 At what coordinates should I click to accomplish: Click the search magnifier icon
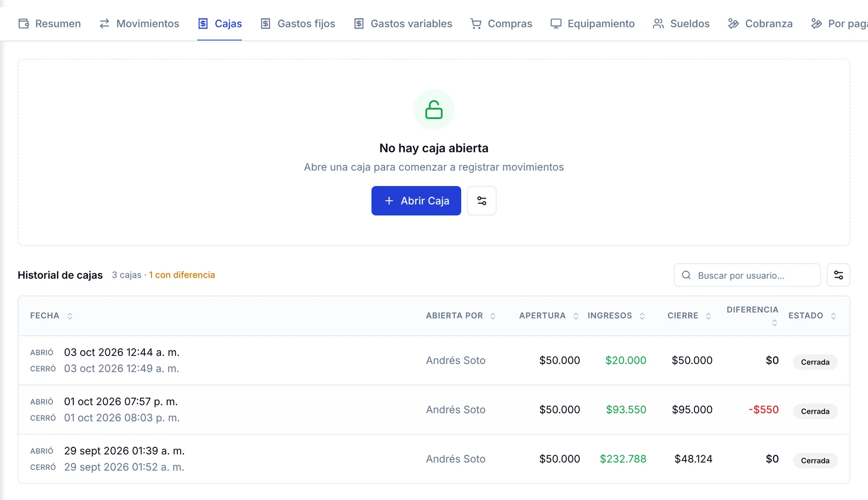pyautogui.click(x=686, y=275)
